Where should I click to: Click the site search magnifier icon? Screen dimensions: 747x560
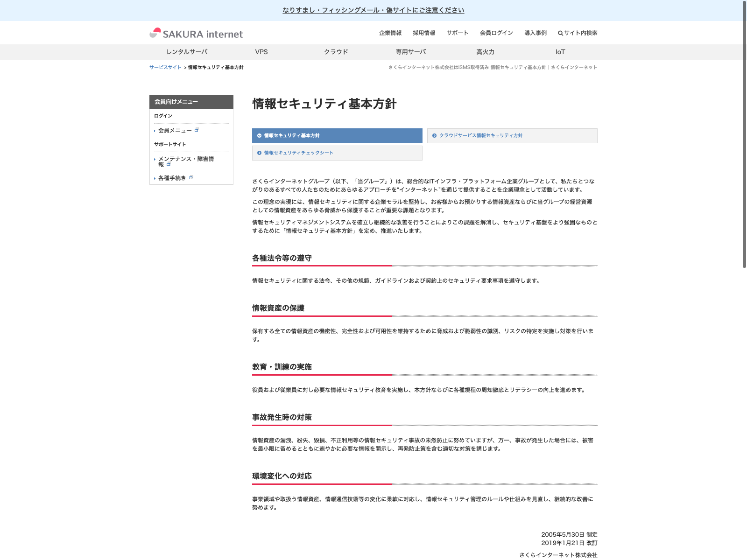560,33
